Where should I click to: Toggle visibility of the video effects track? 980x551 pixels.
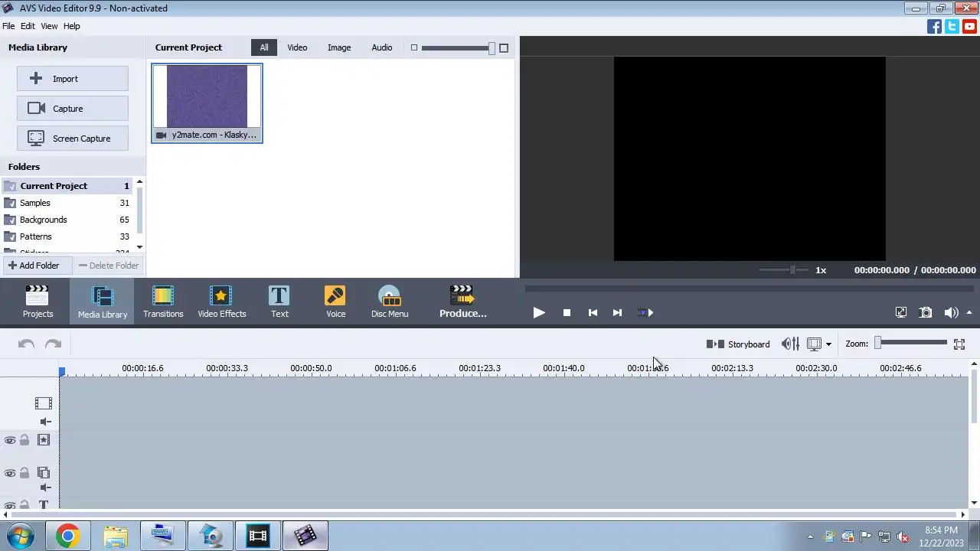(x=10, y=440)
